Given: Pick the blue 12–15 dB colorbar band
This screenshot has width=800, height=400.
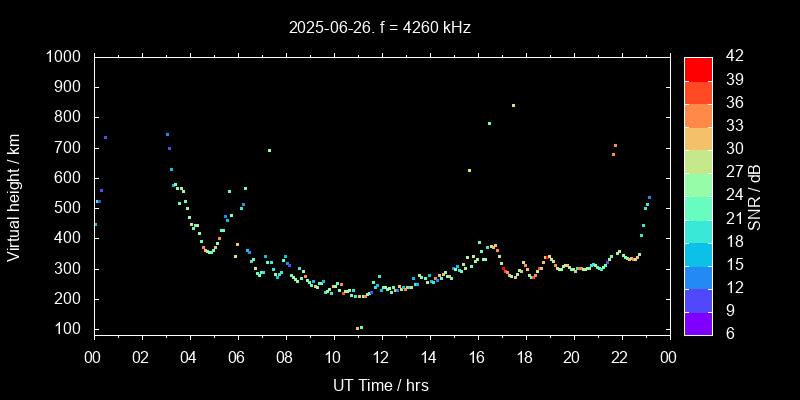Looking at the screenshot, I should (698, 277).
